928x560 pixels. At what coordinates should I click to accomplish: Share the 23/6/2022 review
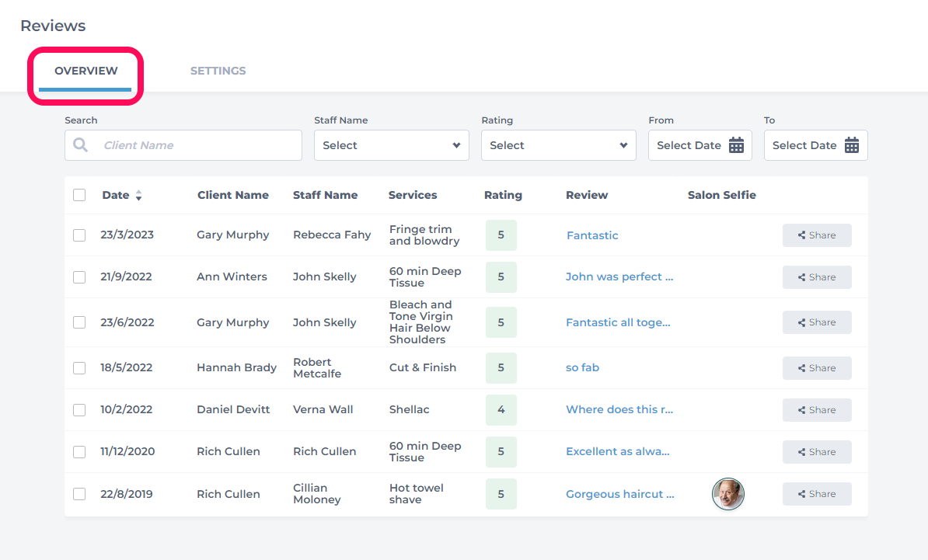[817, 322]
